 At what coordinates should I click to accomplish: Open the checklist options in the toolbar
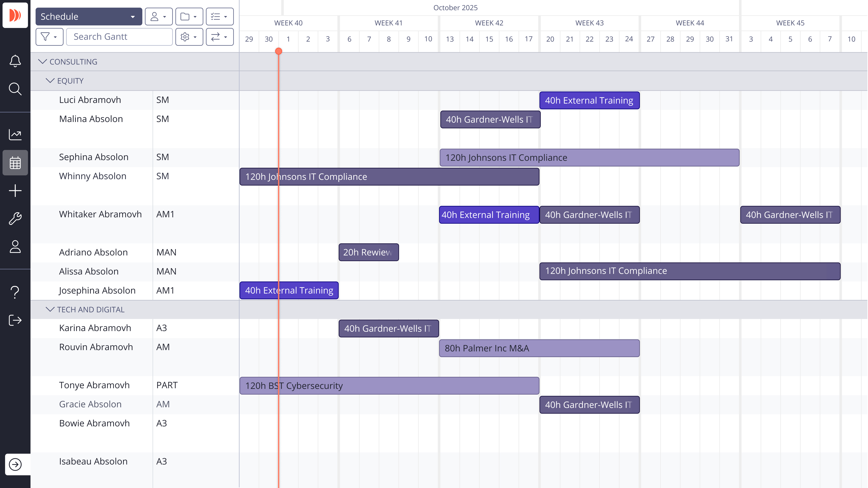(x=219, y=16)
